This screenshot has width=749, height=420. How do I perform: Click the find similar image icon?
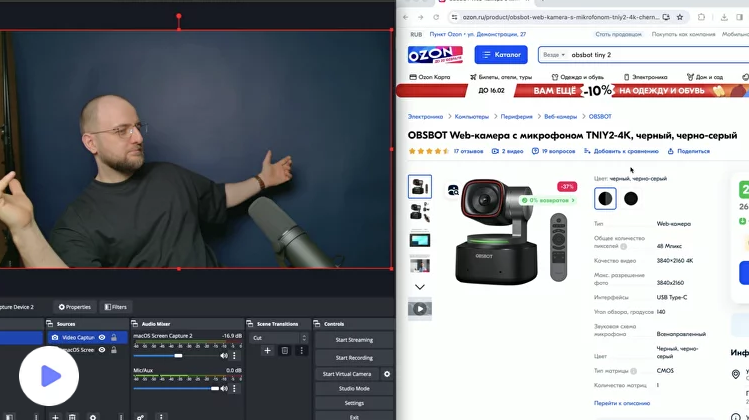click(x=453, y=189)
